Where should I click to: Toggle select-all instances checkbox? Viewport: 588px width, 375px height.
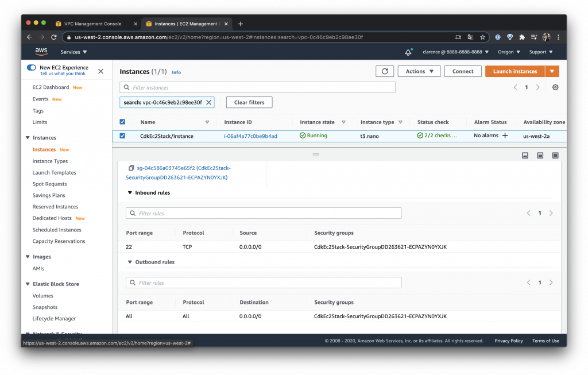pos(122,122)
